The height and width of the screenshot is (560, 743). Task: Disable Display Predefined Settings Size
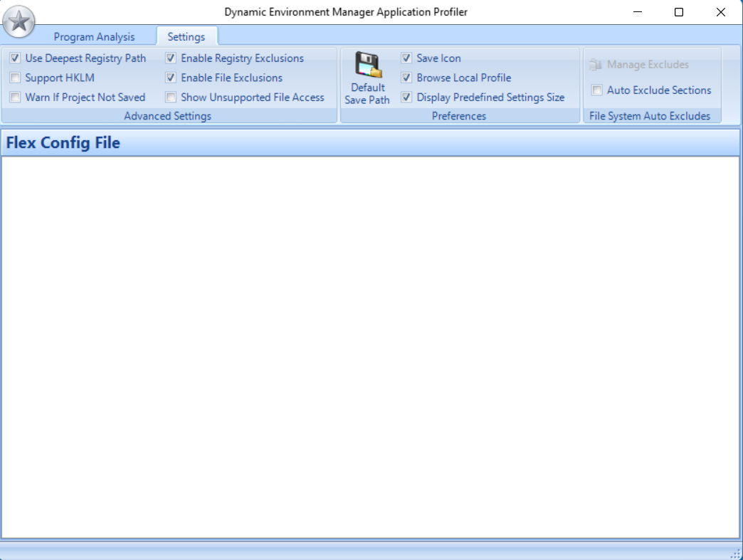point(406,97)
